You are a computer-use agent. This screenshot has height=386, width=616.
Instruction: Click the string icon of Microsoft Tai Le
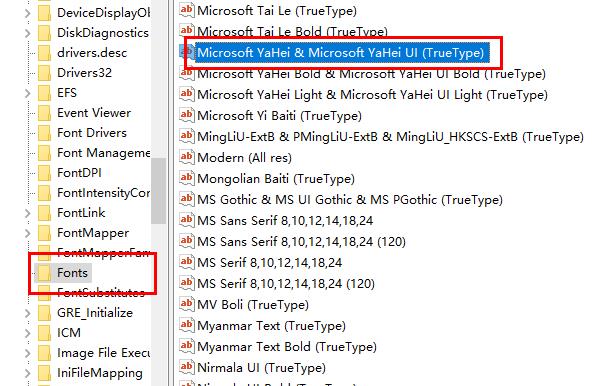pos(187,10)
